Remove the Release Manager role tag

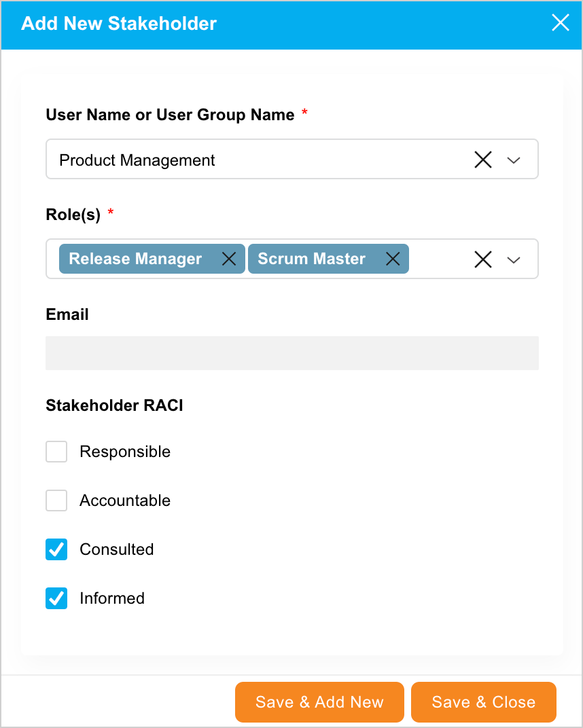(229, 259)
